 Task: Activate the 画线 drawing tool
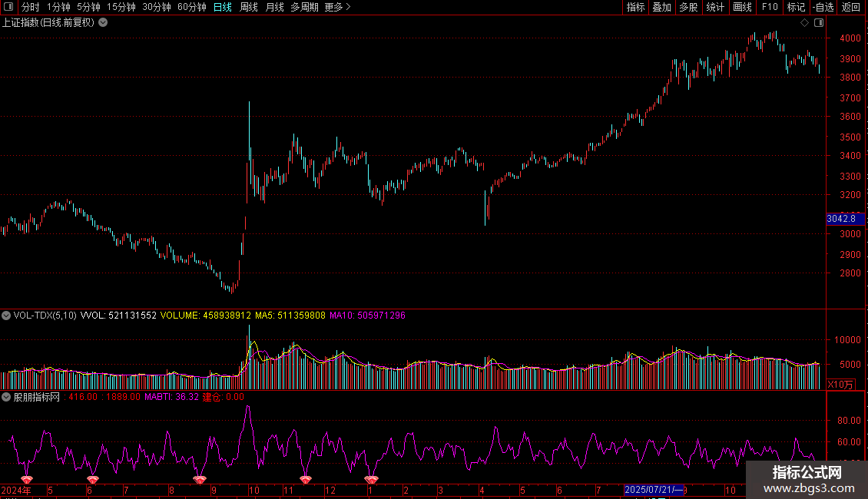(x=742, y=7)
